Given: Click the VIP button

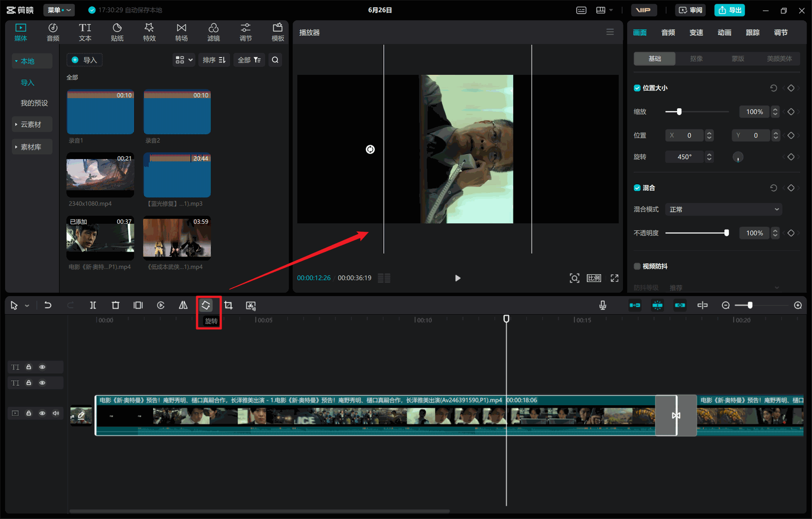Looking at the screenshot, I should pyautogui.click(x=644, y=10).
